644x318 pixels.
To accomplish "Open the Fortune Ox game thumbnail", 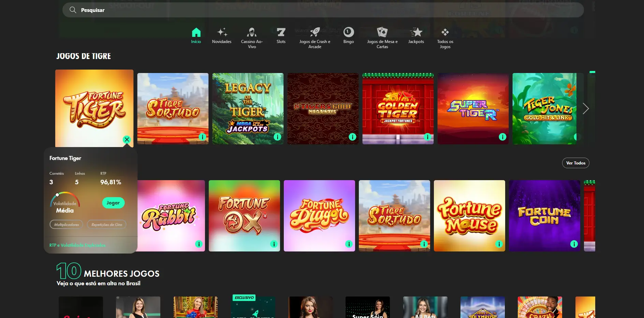I will tap(244, 216).
